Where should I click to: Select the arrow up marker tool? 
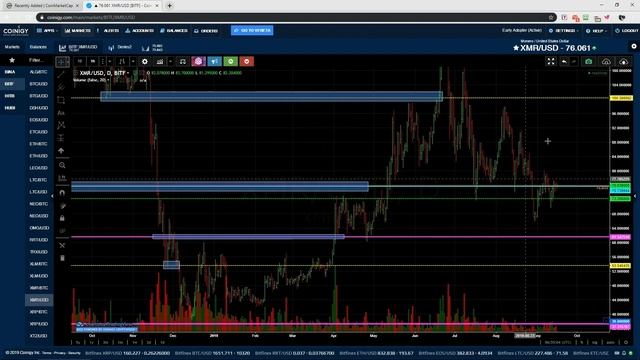pos(61,151)
